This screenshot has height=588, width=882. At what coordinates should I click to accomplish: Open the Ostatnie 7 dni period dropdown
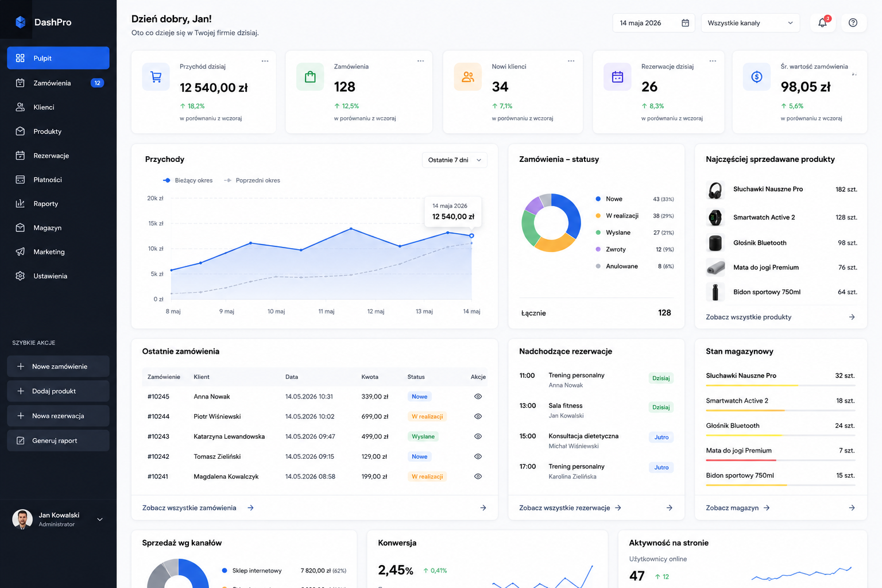point(454,160)
